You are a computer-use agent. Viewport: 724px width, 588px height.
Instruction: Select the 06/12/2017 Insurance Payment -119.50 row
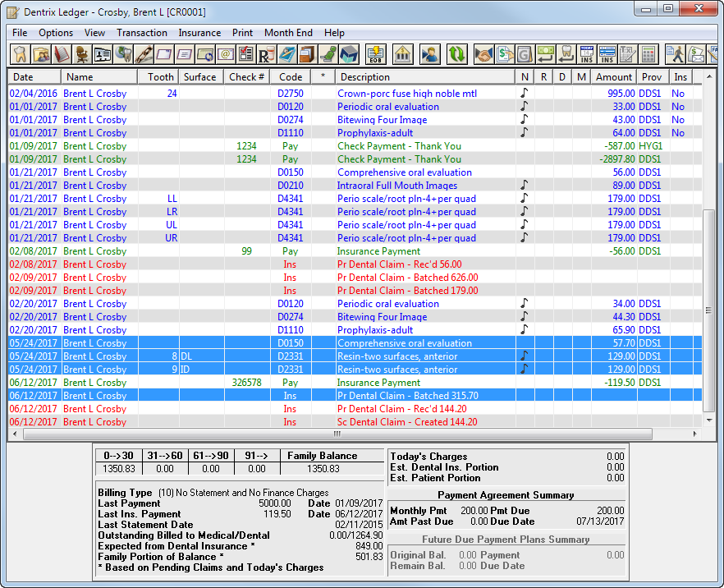(x=355, y=383)
